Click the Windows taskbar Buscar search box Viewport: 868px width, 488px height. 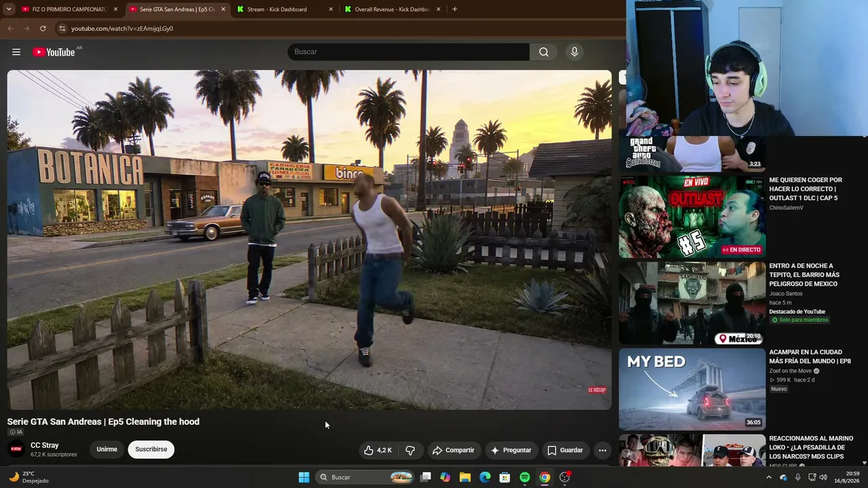365,477
